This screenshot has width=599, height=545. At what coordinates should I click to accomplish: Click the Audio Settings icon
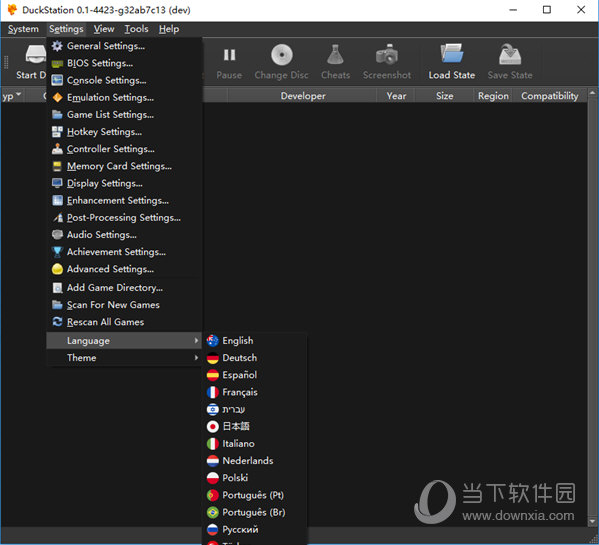[57, 234]
